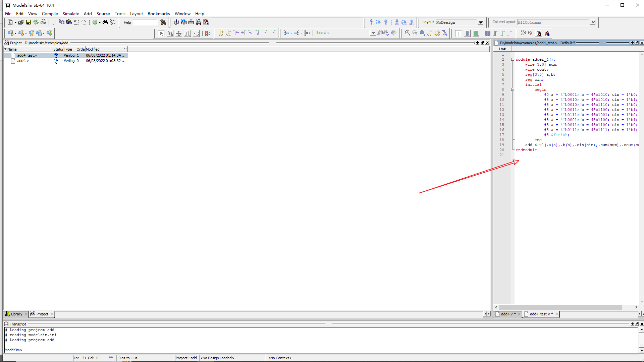Maximize the Transcript pane with plus button
Screen dimensions: 644x362
pos(632,324)
